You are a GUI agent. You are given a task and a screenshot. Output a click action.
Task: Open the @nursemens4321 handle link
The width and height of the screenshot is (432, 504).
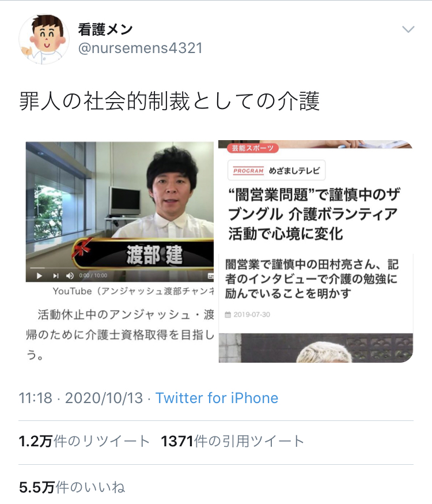[x=140, y=48]
